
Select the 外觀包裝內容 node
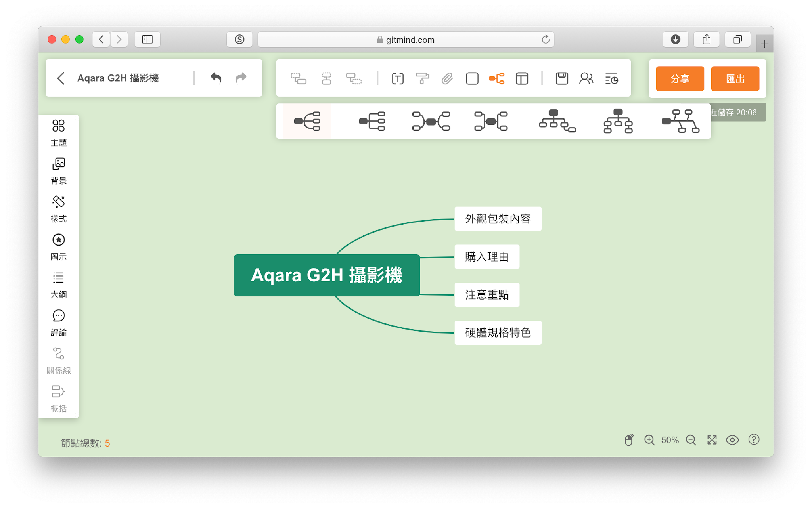click(x=498, y=219)
